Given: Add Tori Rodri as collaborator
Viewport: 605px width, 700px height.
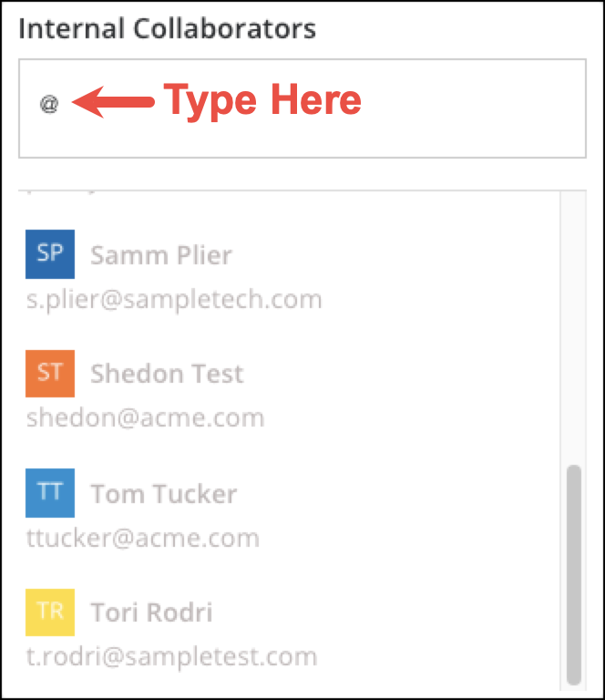Looking at the screenshot, I should click(x=151, y=612).
